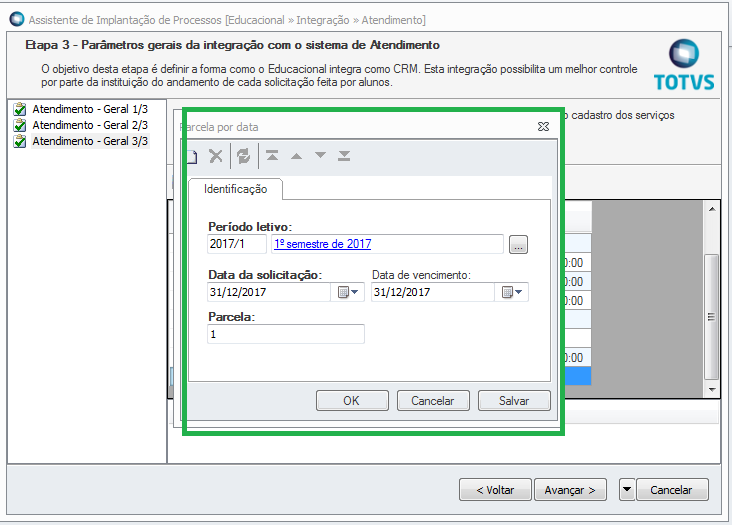This screenshot has width=732, height=525.
Task: Click the grid vertical scrollbar thumb
Action: 711,317
